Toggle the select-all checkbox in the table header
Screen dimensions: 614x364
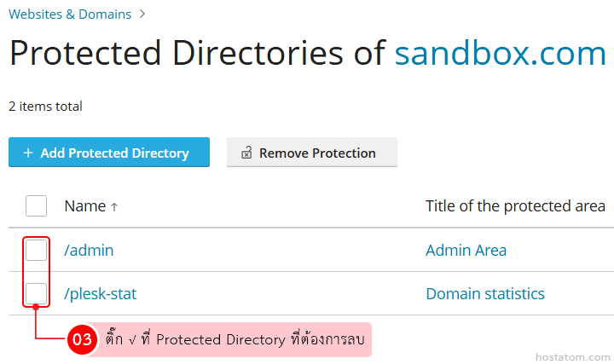point(36,206)
